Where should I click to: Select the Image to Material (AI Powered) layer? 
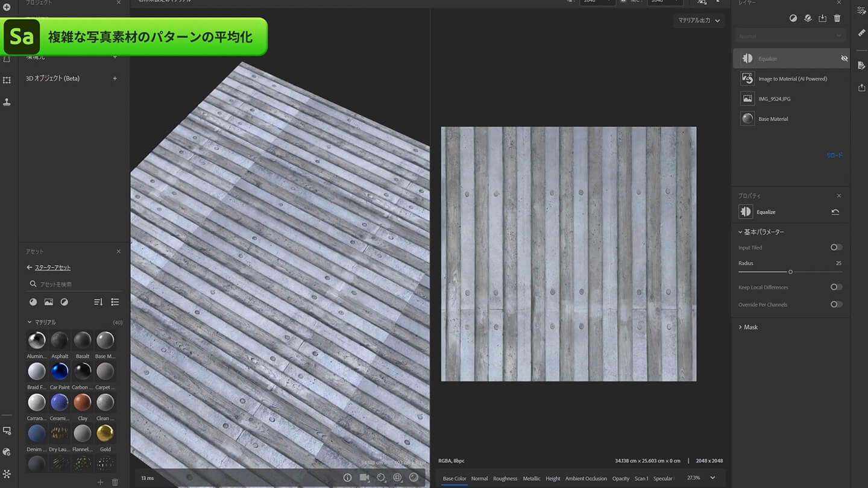[x=791, y=79]
